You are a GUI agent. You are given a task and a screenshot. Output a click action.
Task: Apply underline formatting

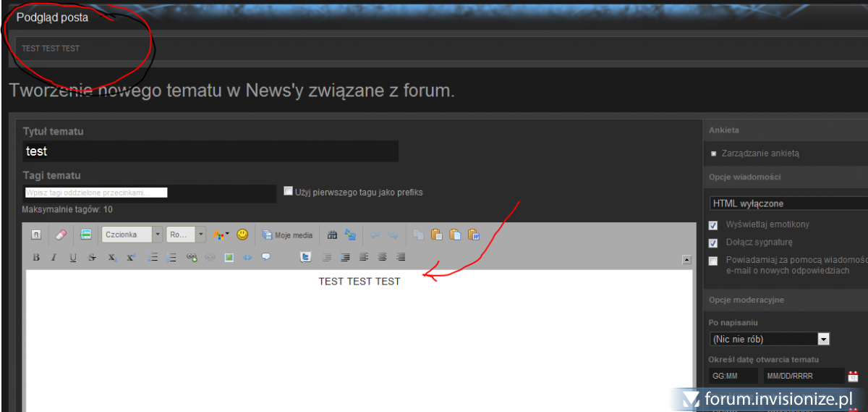(73, 257)
